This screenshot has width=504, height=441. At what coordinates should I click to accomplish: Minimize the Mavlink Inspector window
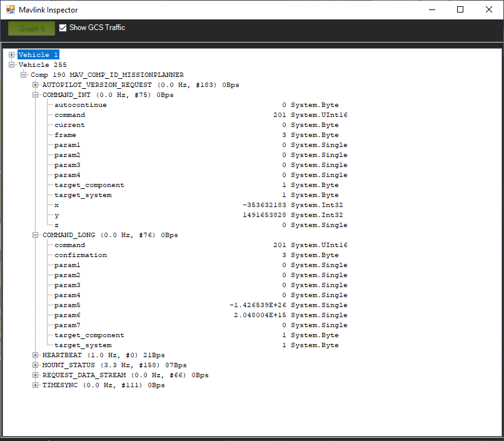(x=432, y=9)
